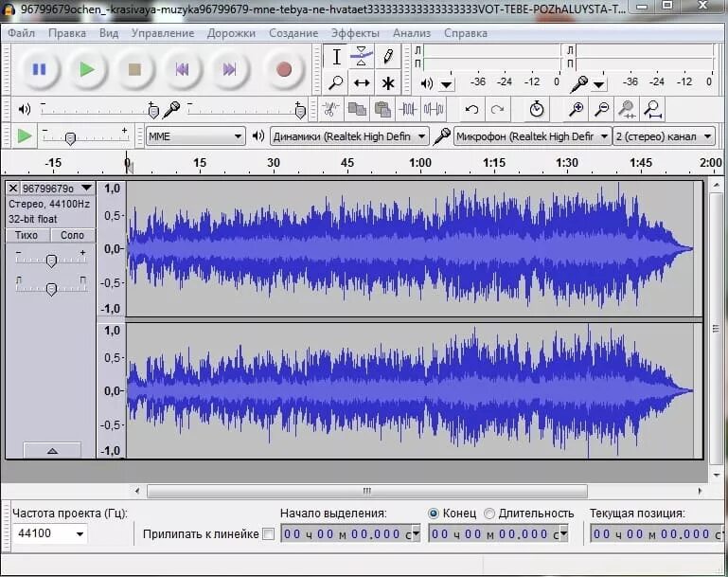Select the Длительность radio button
The width and height of the screenshot is (728, 577).
point(488,514)
